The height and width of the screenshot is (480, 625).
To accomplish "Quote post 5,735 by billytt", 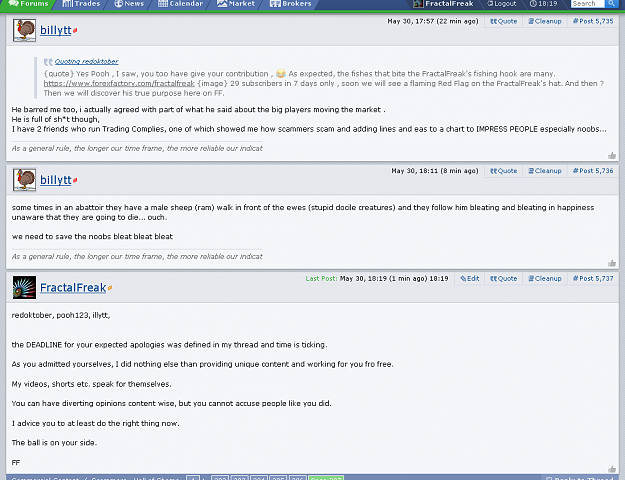I will (x=503, y=22).
